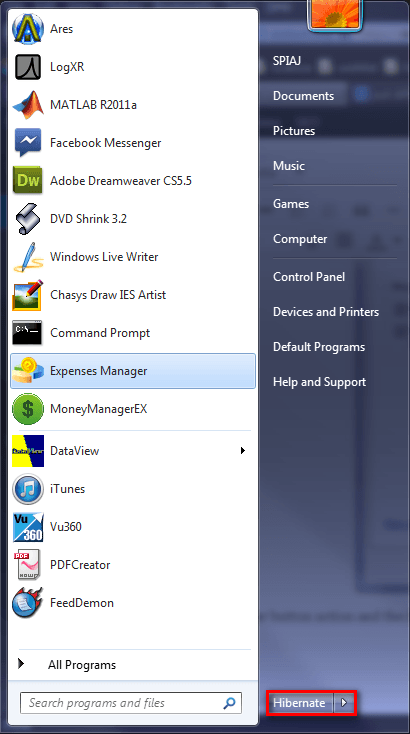Expand the DataView submenu arrow
The image size is (410, 734).
coord(242,450)
